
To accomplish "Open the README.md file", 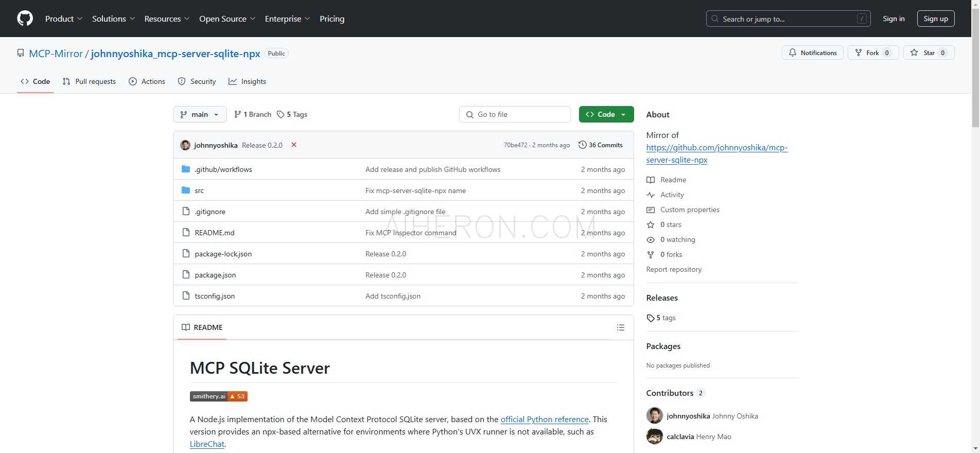I will (215, 233).
